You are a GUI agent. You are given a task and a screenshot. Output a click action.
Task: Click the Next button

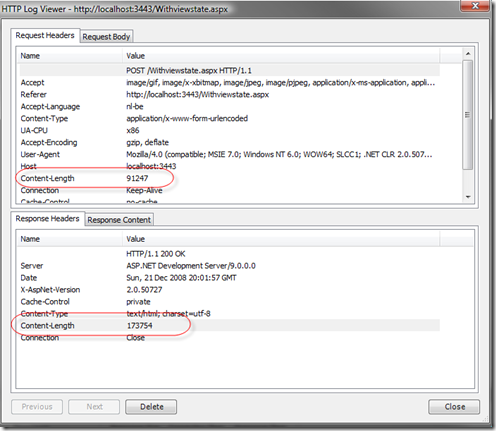click(94, 407)
